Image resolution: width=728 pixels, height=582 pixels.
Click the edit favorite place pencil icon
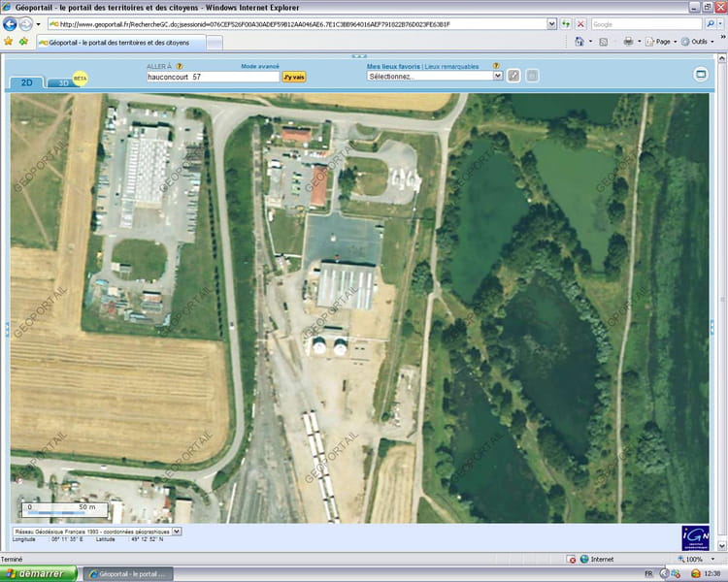tap(514, 76)
